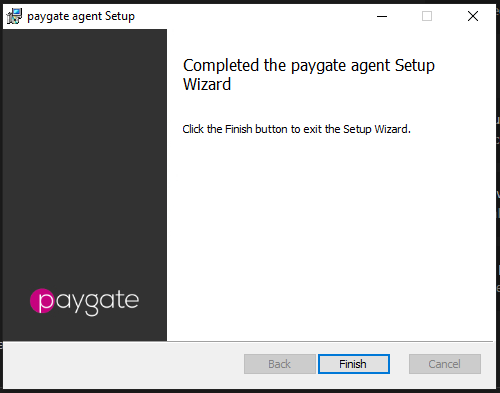The width and height of the screenshot is (500, 393).
Task: Click the greyed-out Back button
Action: [280, 364]
